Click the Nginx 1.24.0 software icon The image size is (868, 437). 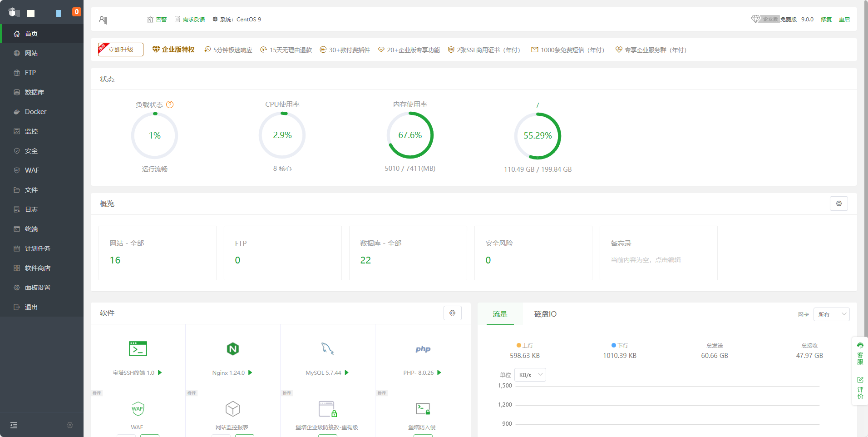click(x=232, y=349)
